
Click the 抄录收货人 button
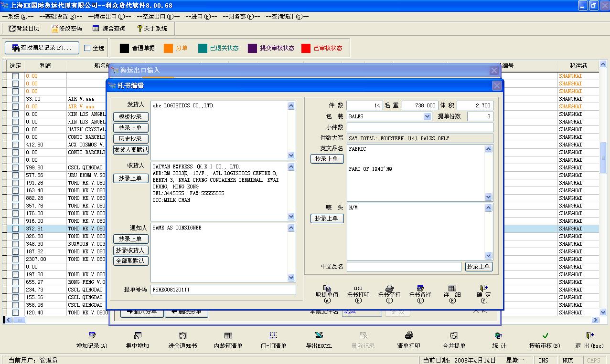click(130, 250)
